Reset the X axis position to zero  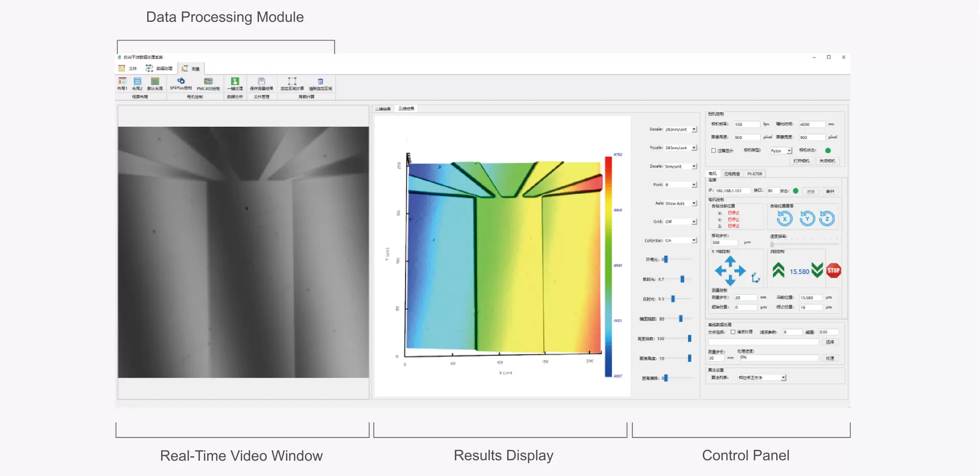click(784, 218)
